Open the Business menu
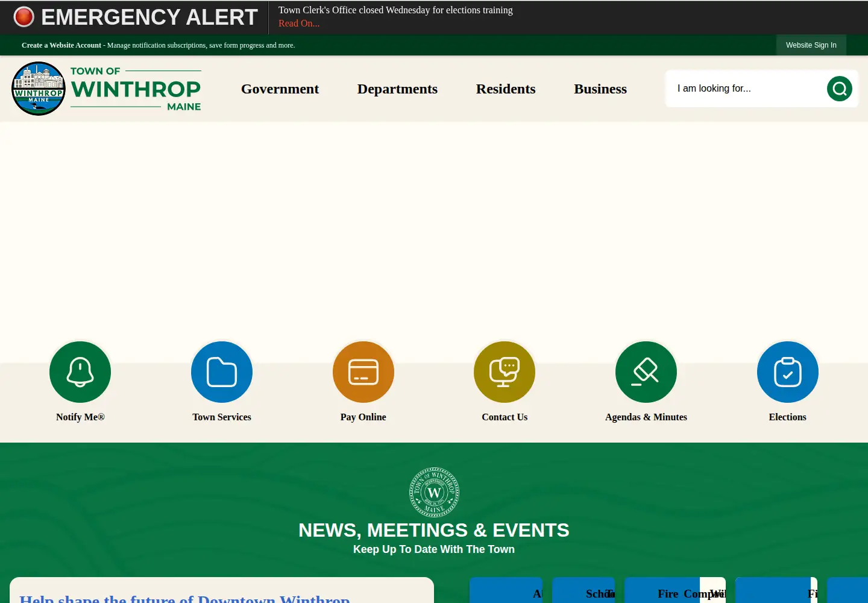868x603 pixels. pyautogui.click(x=600, y=89)
